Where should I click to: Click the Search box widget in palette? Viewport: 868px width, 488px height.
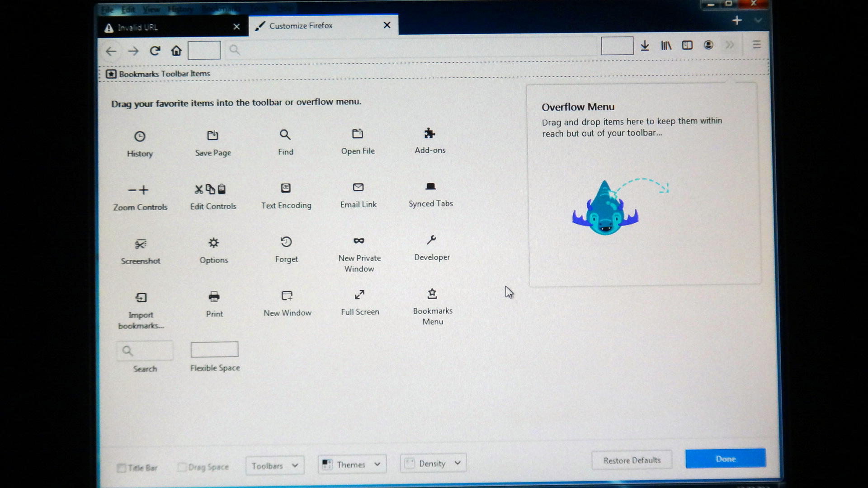pos(145,351)
